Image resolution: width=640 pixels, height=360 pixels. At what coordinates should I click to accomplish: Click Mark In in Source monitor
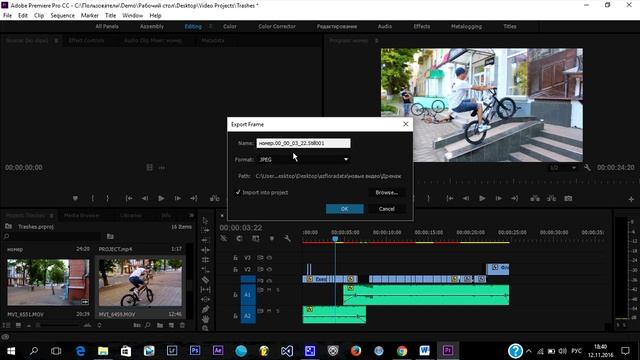coord(93,198)
